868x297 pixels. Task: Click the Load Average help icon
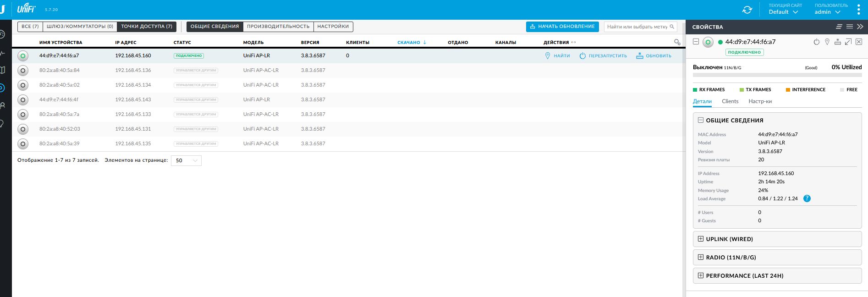pos(807,198)
